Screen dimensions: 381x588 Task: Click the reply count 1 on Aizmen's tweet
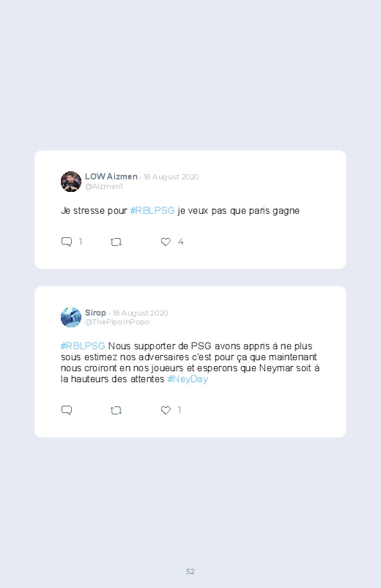pos(81,242)
